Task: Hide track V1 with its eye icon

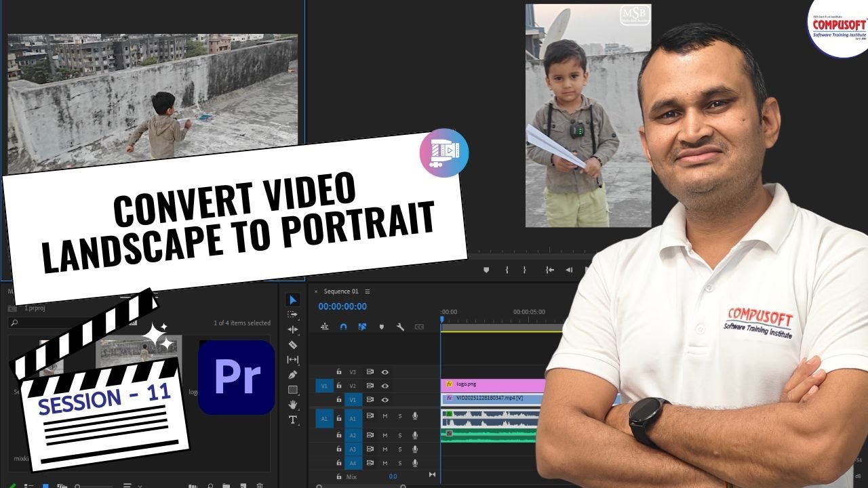Action: [385, 400]
